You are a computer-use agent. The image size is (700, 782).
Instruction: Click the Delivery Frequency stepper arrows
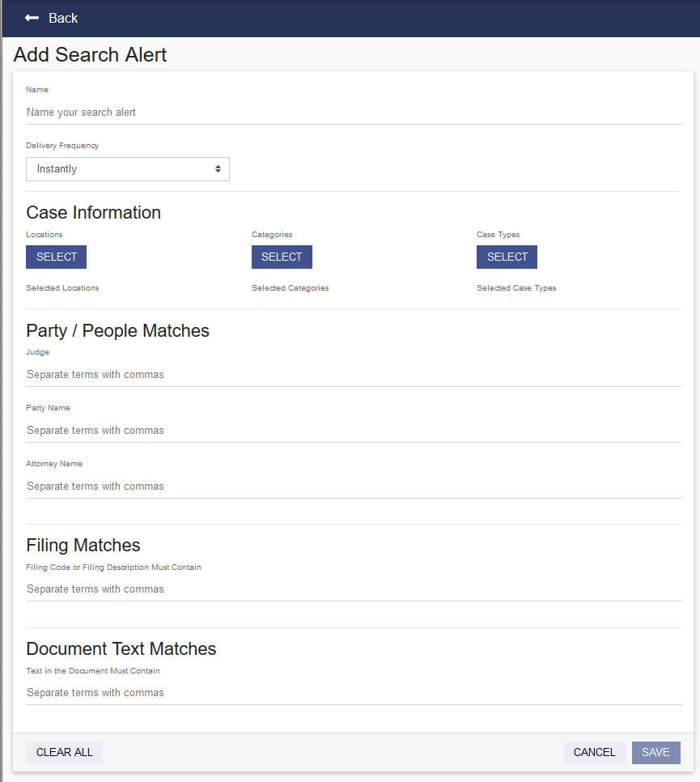218,168
